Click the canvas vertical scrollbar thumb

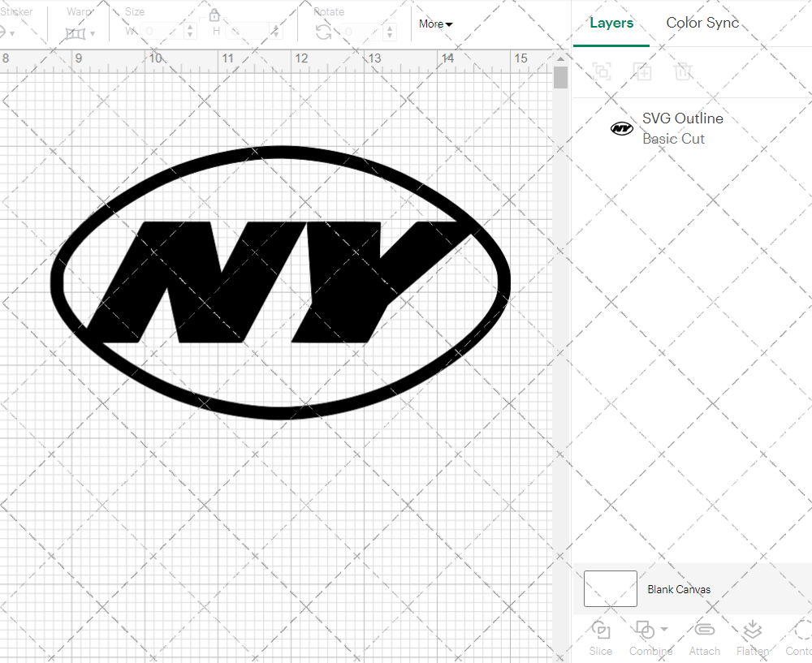click(x=560, y=78)
